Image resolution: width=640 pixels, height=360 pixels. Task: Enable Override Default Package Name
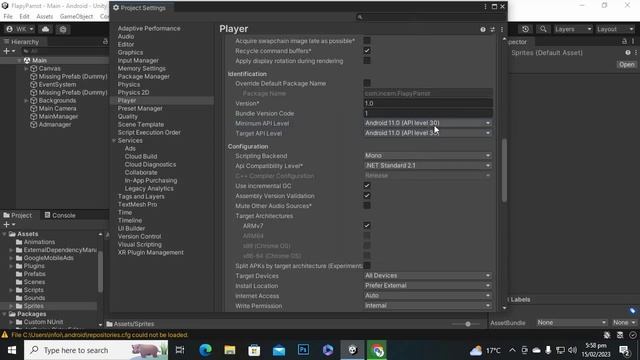coord(367,83)
